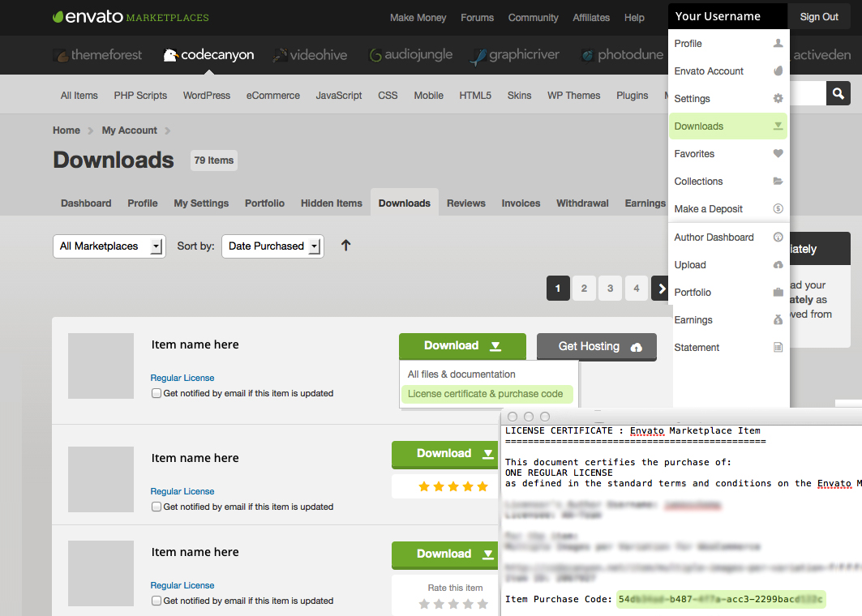Browse the WordPress category
This screenshot has height=616, width=862.
(207, 95)
